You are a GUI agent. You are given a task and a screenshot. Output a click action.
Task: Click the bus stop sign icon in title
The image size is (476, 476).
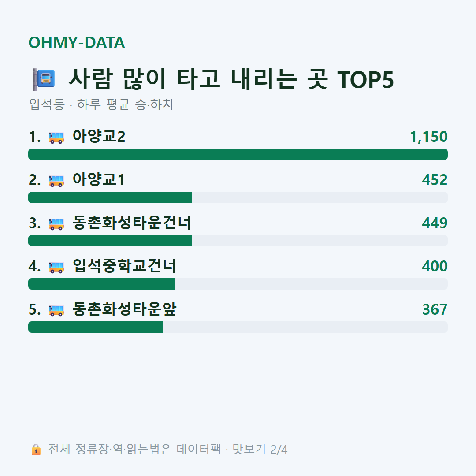coord(44,79)
